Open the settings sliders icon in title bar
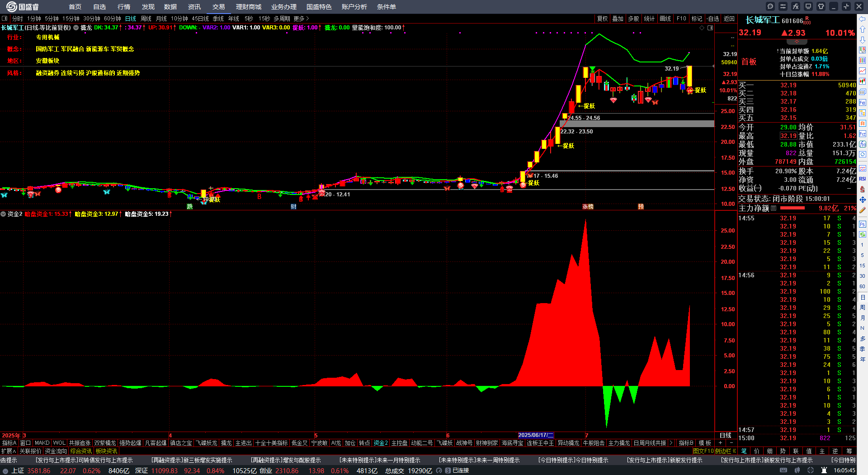The height and width of the screenshot is (475, 868). (783, 6)
